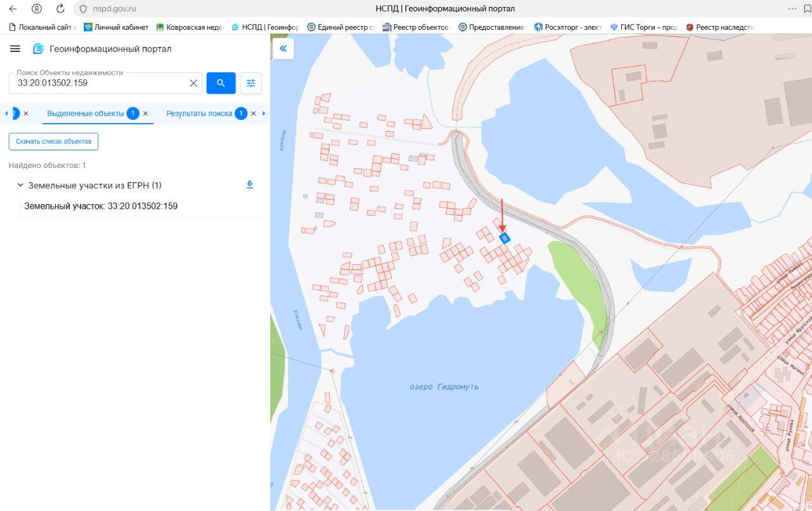Viewport: 812px width, 511px height.
Task: Close the Выделенные объекты tab
Action: coord(145,113)
